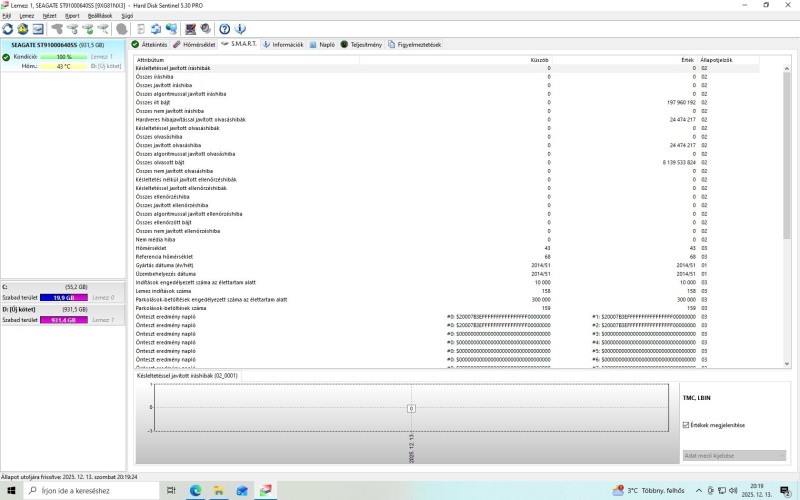
Task: Select the 'Összes írt bájt' attribute row
Action: pyautogui.click(x=447, y=102)
